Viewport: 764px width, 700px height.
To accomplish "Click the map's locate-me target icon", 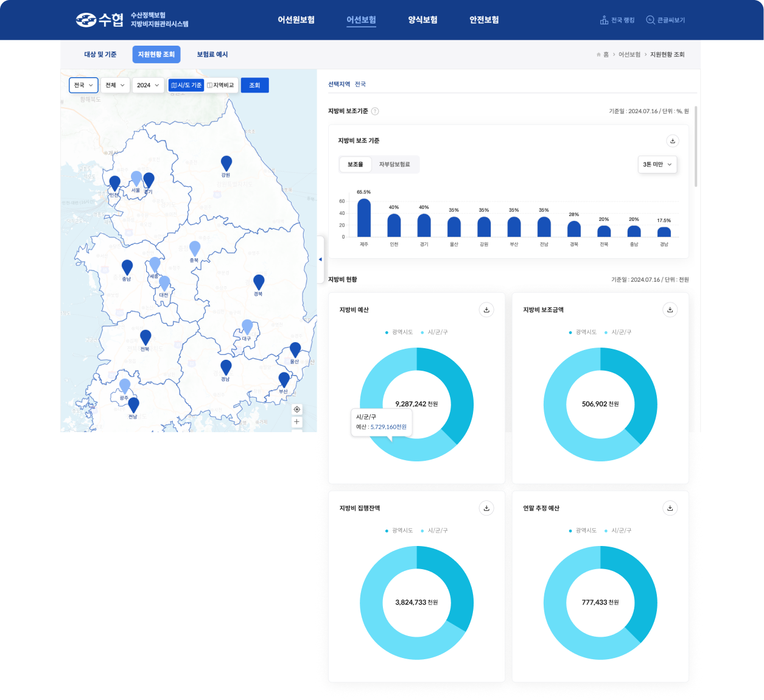I will click(x=296, y=409).
